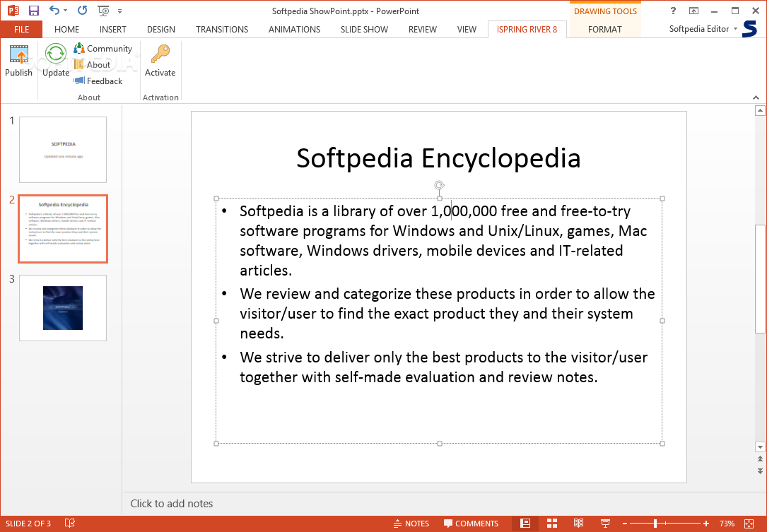Switch to Normal view icon
Viewport: 767px width, 532px height.
pyautogui.click(x=525, y=524)
